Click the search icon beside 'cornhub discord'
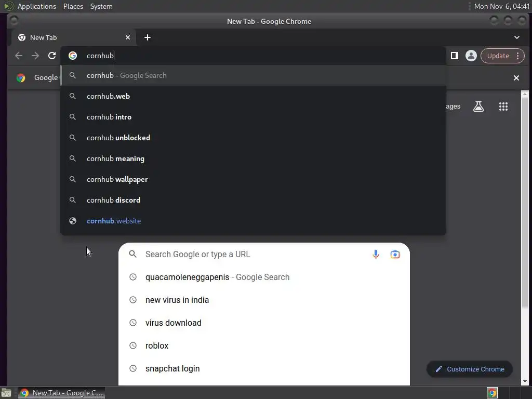This screenshot has width=532, height=399. coord(73,200)
